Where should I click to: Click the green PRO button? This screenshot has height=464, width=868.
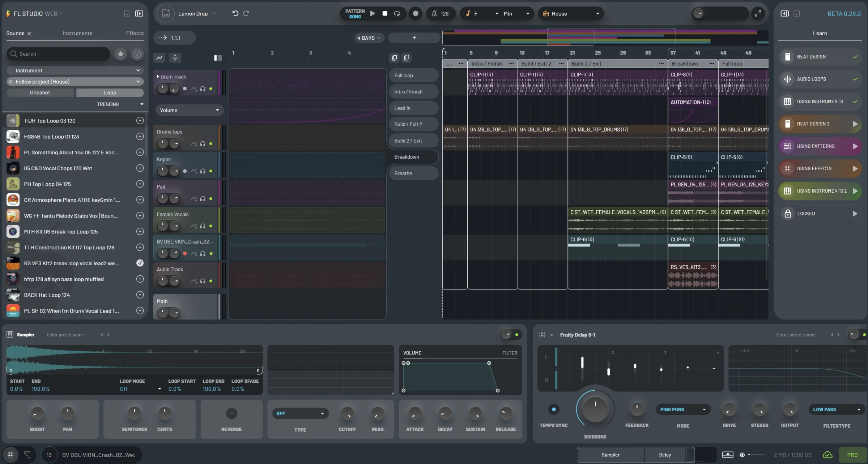[x=852, y=455]
